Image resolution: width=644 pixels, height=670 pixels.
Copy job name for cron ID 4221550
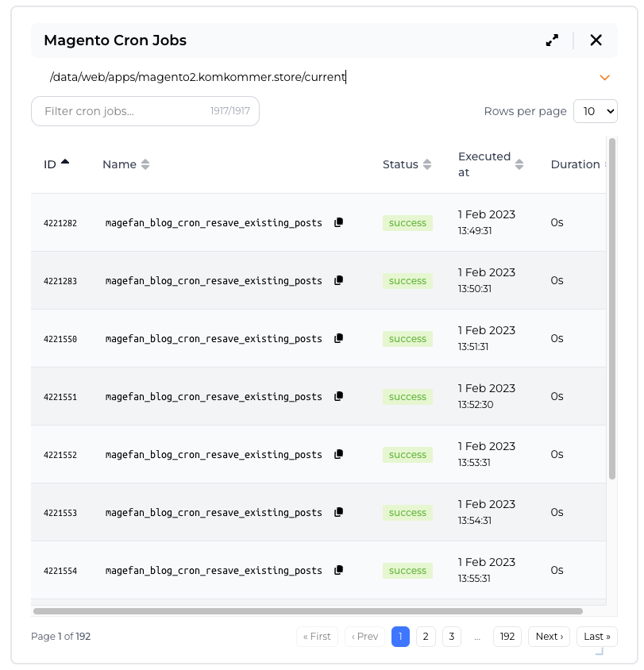click(x=338, y=338)
